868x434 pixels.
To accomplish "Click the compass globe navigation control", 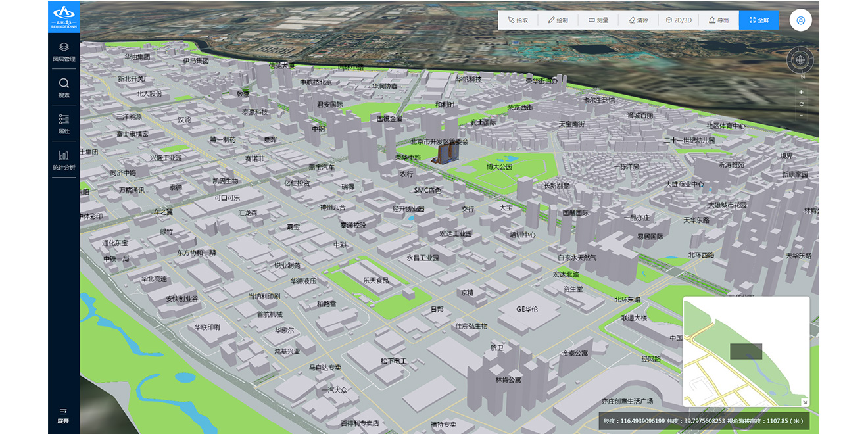I will 800,61.
